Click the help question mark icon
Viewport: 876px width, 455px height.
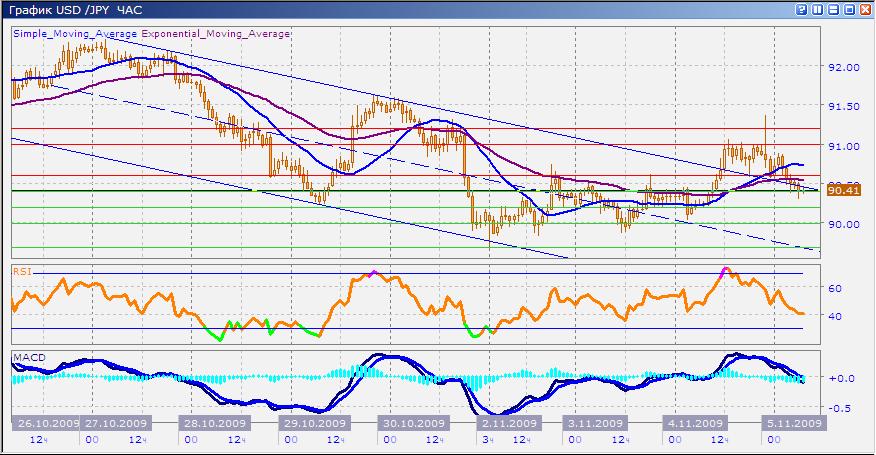pos(803,9)
